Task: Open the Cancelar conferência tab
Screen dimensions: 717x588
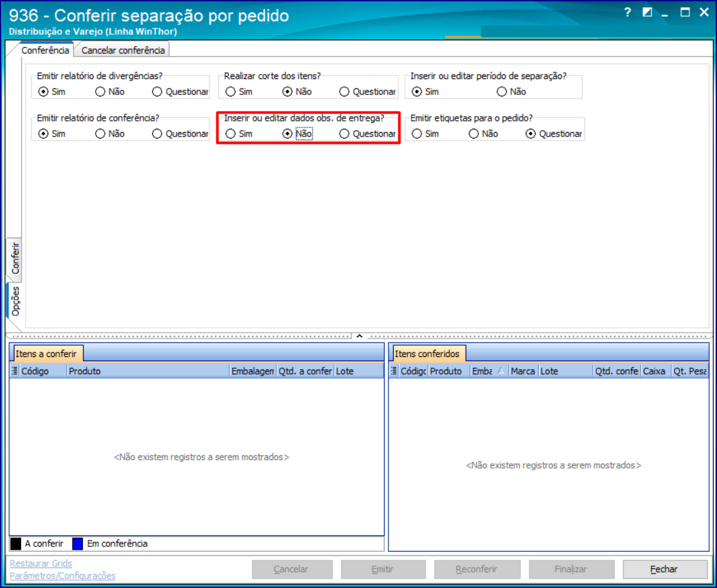Action: 123,50
